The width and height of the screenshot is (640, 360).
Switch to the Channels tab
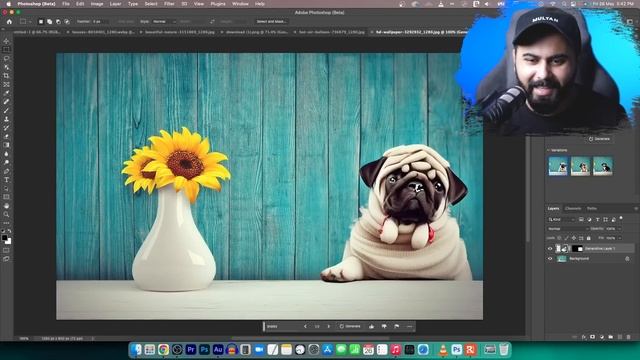pos(573,209)
